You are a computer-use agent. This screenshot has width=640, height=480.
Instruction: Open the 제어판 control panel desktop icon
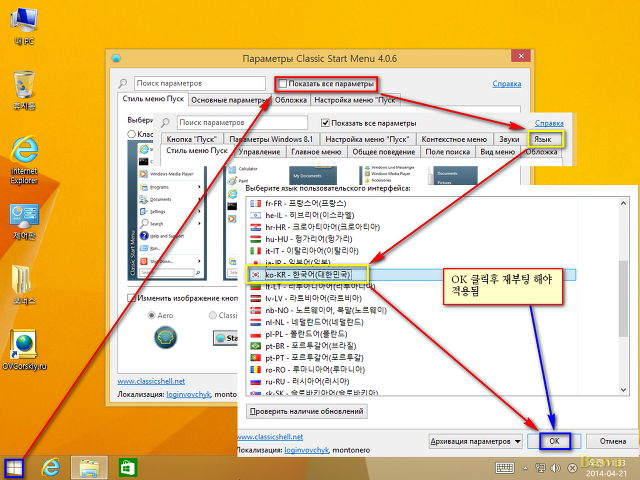tap(24, 222)
